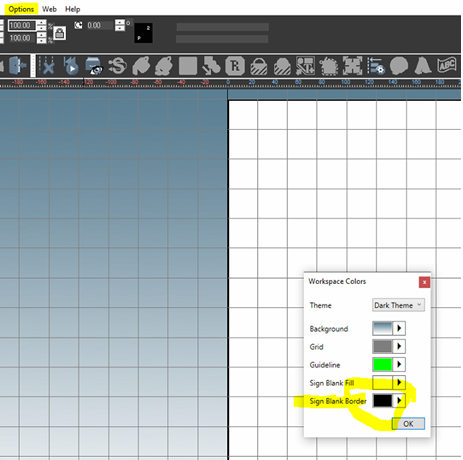Click the Background color swatch
The image size is (463, 460).
(x=382, y=328)
